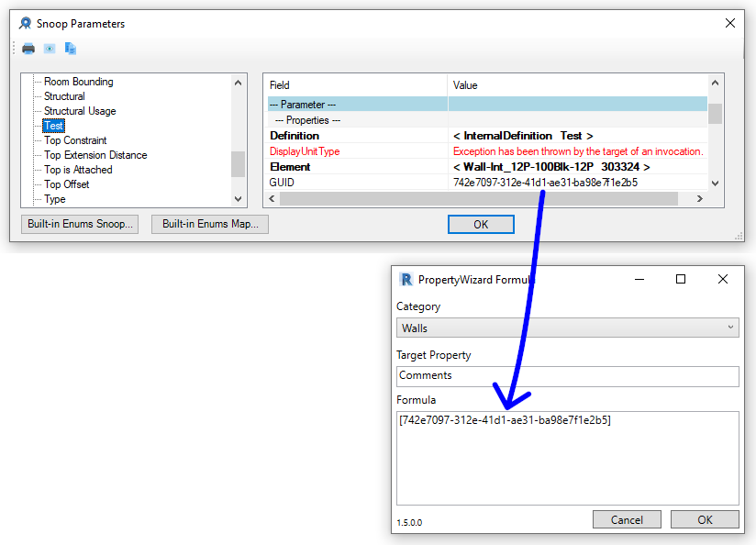The width and height of the screenshot is (756, 545).
Task: Select the Test parameter in tree
Action: point(53,126)
